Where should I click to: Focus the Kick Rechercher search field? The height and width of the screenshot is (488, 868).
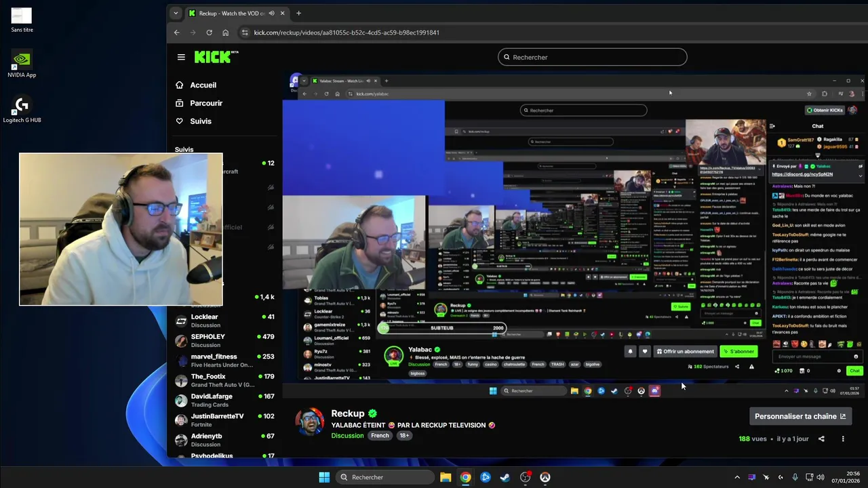593,57
